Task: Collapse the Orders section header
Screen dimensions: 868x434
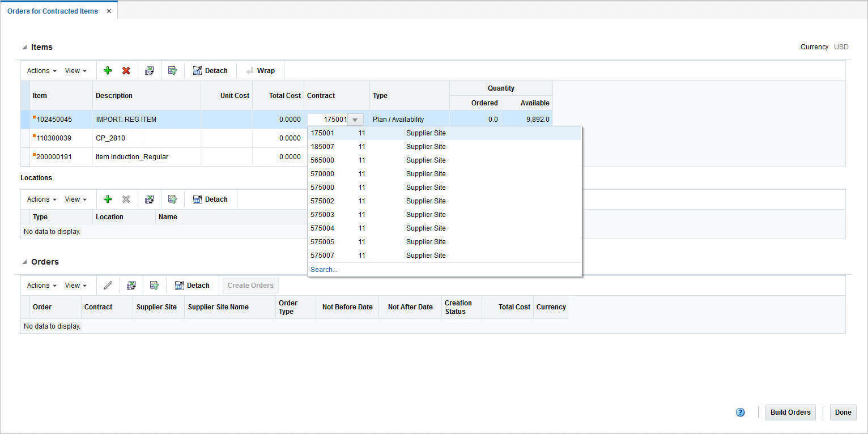Action: pos(24,262)
